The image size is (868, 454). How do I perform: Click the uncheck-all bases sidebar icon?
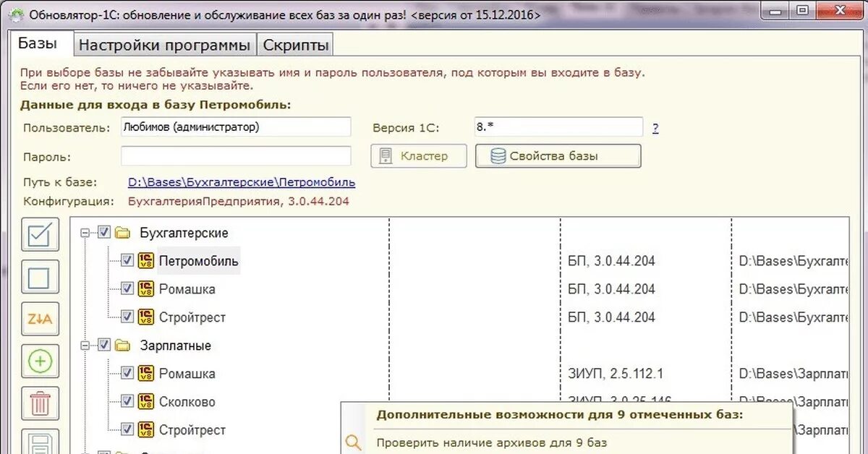(x=40, y=277)
